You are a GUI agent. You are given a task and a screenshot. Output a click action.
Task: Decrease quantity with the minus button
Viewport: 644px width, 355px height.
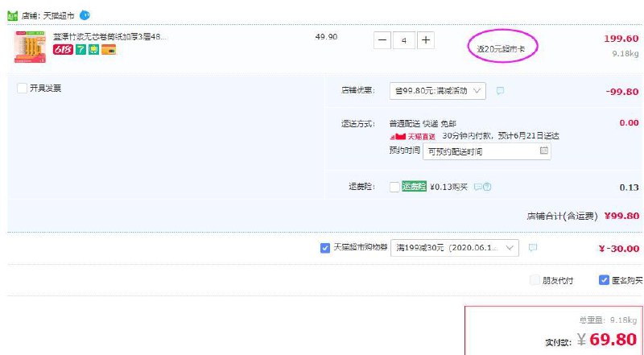pyautogui.click(x=382, y=40)
